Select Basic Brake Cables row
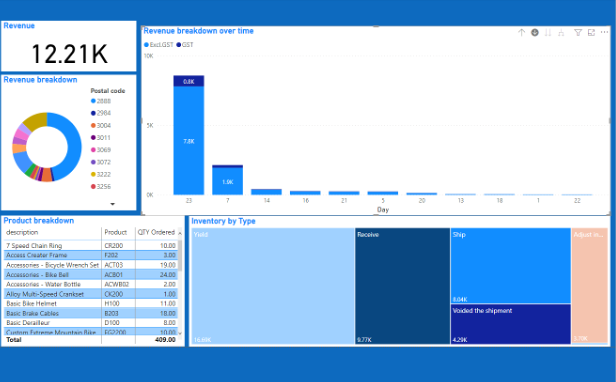 (x=90, y=313)
